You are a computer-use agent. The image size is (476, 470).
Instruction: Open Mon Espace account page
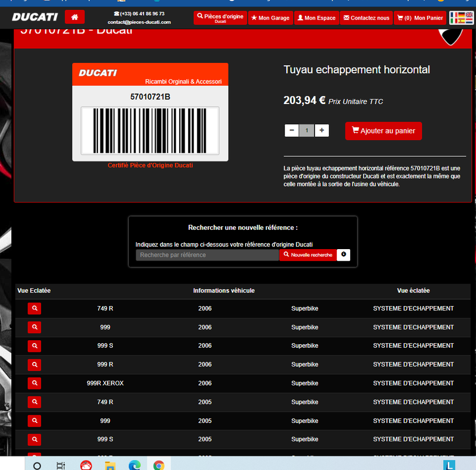click(x=316, y=18)
